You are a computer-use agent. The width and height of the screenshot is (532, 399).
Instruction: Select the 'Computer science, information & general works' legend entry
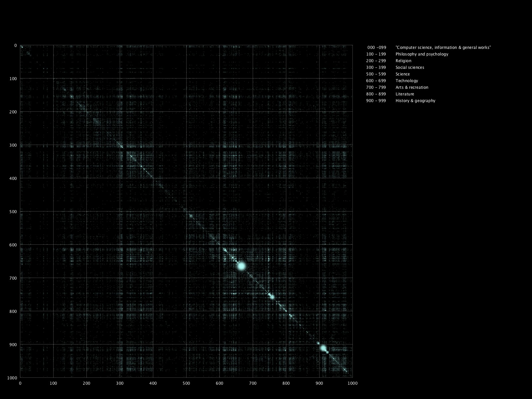coord(443,48)
